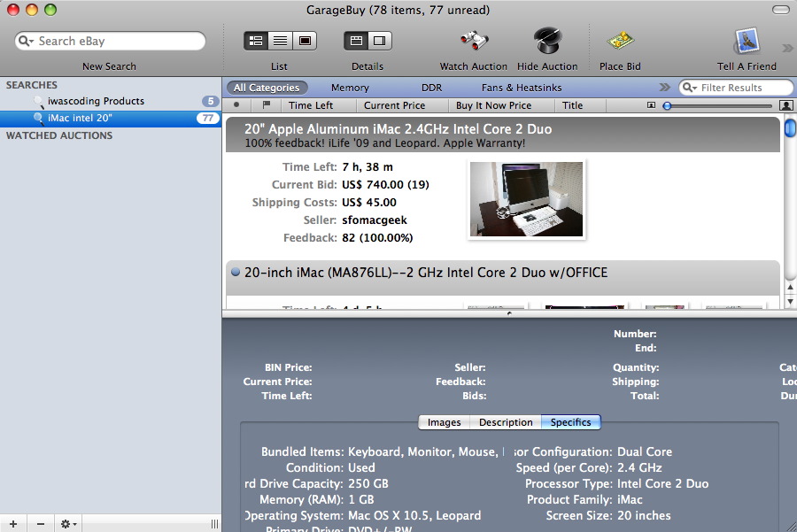797x532 pixels.
Task: Click into the Filter Results field
Action: (737, 88)
